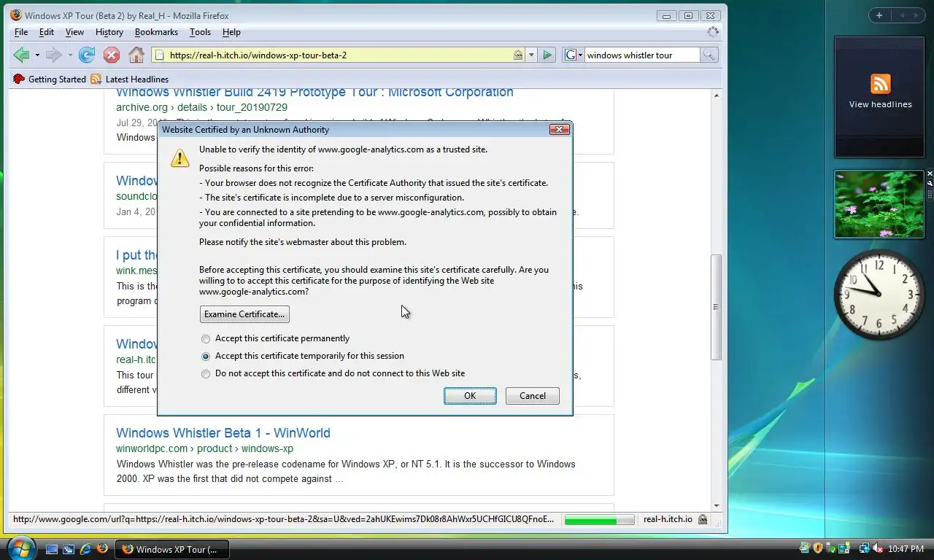Click View headlines text in feed gadget
This screenshot has height=560, width=934.
[x=880, y=104]
